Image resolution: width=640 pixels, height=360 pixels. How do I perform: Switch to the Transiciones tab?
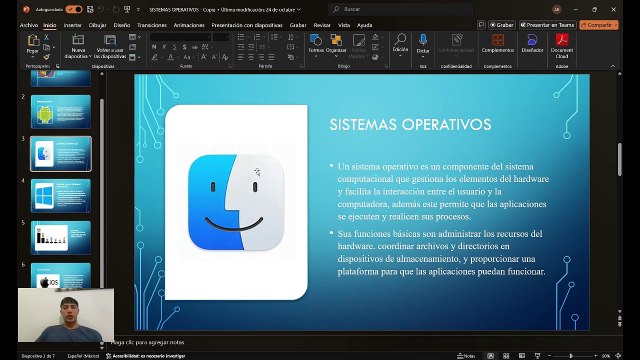(152, 25)
